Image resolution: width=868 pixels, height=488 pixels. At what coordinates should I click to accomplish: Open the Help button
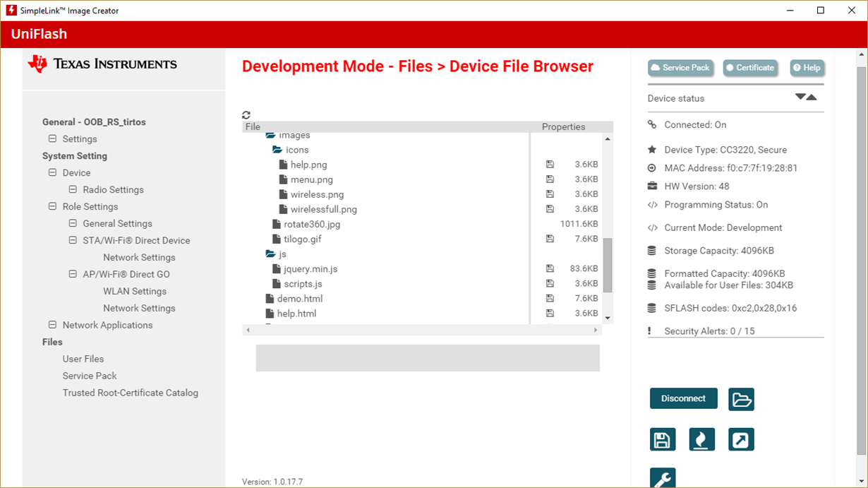807,68
